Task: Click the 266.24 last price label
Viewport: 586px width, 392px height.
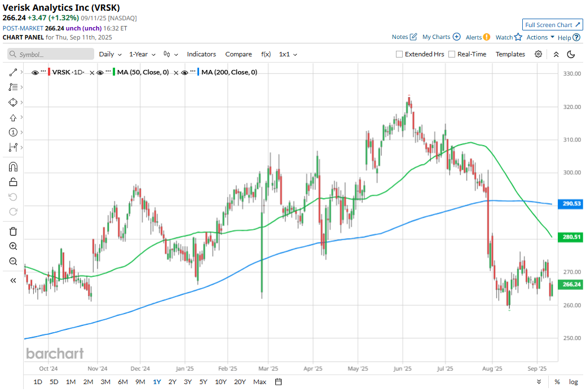Action: [x=570, y=284]
